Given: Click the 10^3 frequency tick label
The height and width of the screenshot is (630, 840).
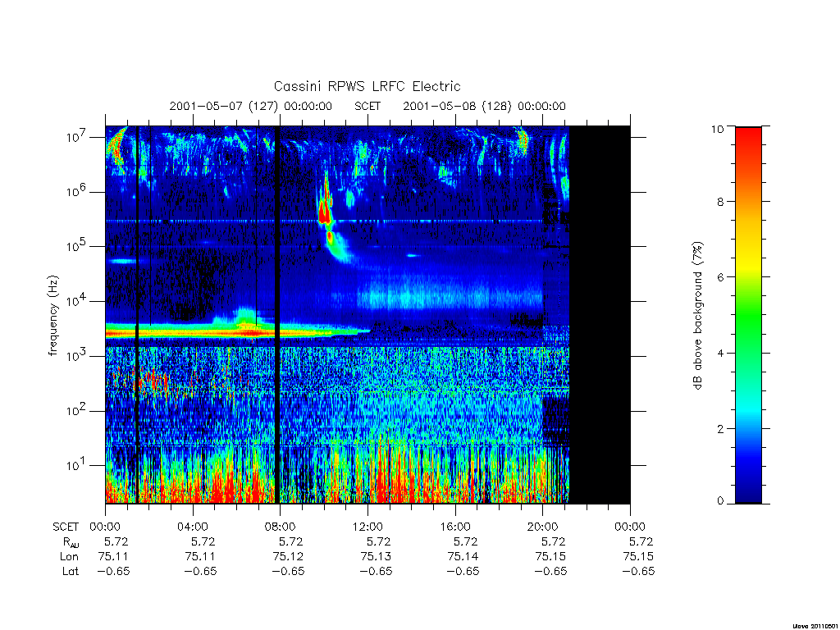Looking at the screenshot, I should (x=77, y=356).
